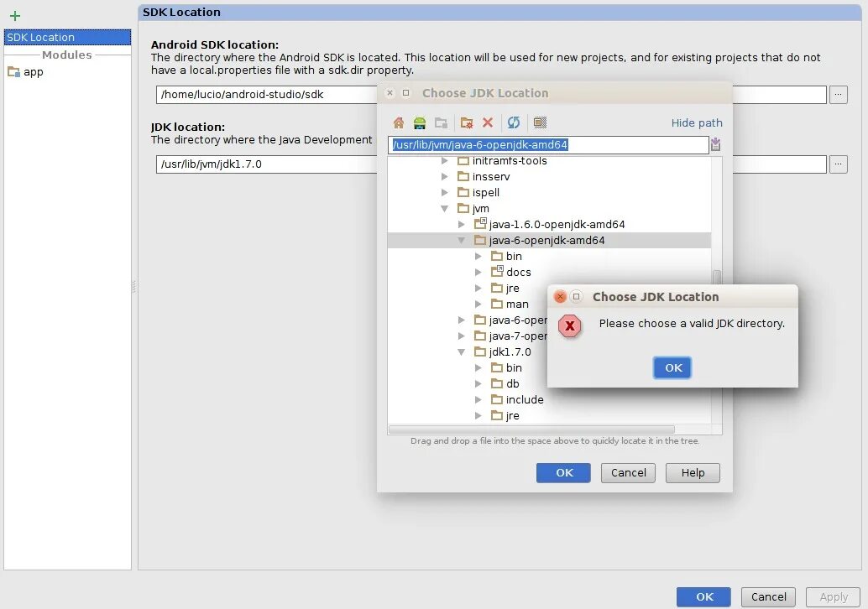Select the java-1.6.0-openjdk-amd64 row
Image resolution: width=868 pixels, height=609 pixels.
549,224
